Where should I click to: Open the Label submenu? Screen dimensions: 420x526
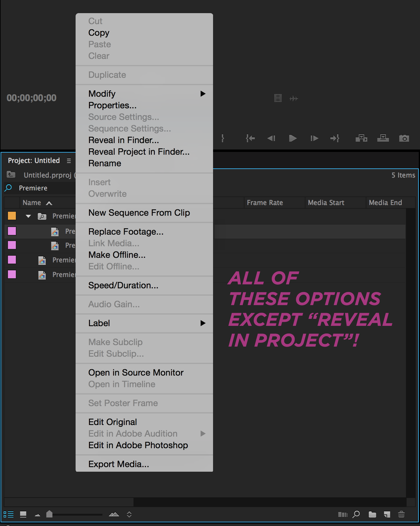point(144,323)
